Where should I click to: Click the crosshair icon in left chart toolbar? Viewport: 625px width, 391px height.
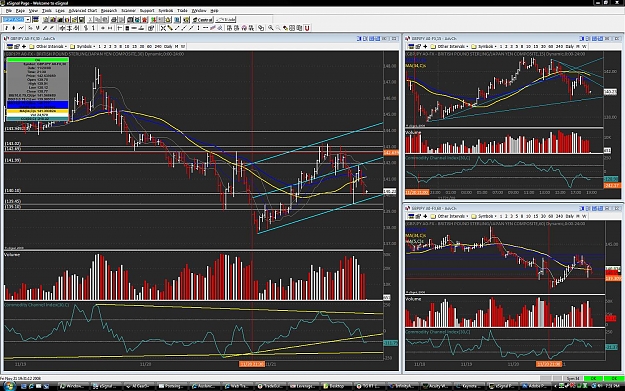point(24,47)
